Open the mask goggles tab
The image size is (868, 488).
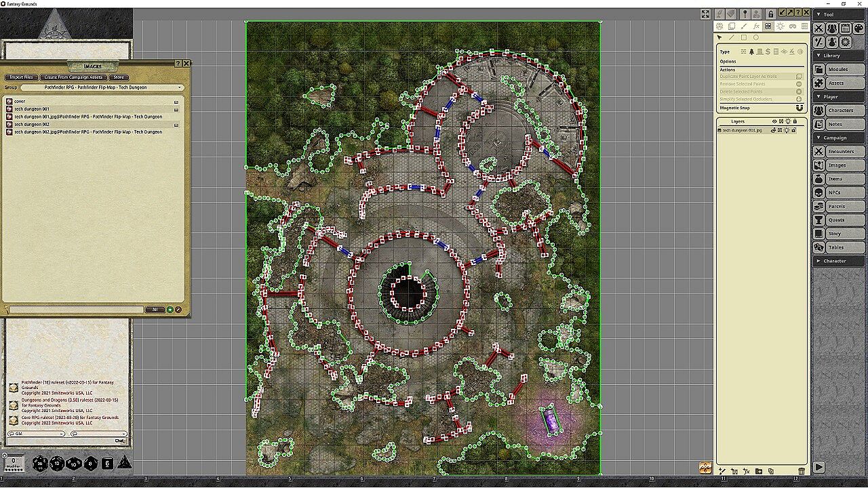[793, 26]
